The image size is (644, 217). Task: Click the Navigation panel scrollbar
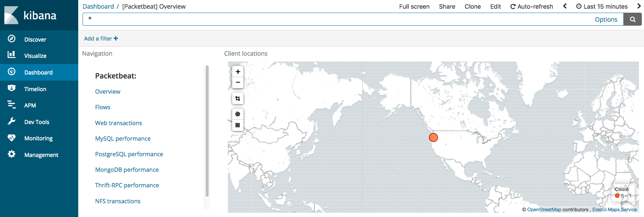(207, 130)
